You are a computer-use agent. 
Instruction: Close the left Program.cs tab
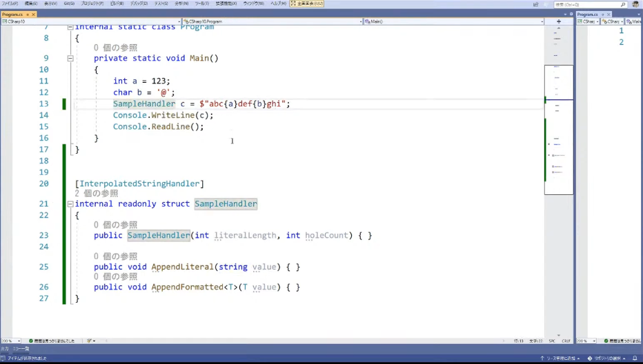click(x=34, y=14)
